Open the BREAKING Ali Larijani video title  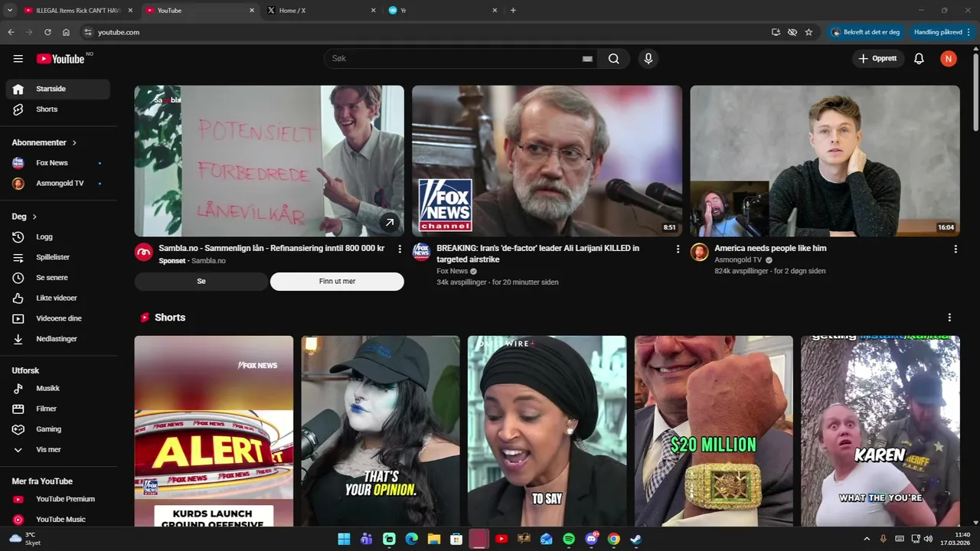pos(537,254)
